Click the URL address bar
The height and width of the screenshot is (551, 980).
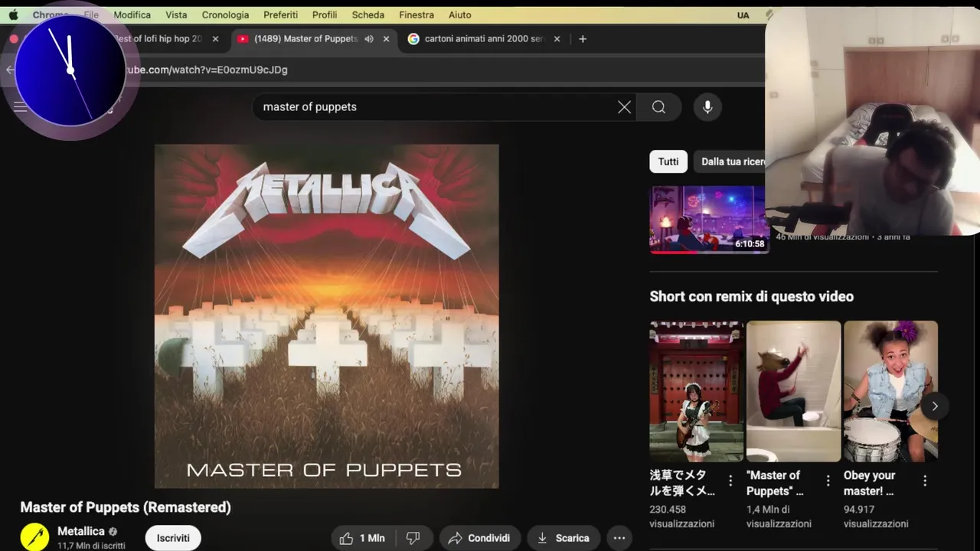444,70
